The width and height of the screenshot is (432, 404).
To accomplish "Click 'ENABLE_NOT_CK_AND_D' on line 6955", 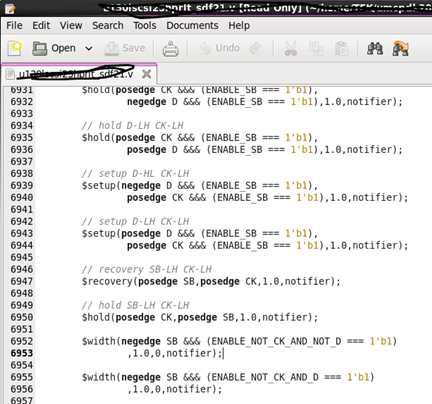I will pos(265,377).
